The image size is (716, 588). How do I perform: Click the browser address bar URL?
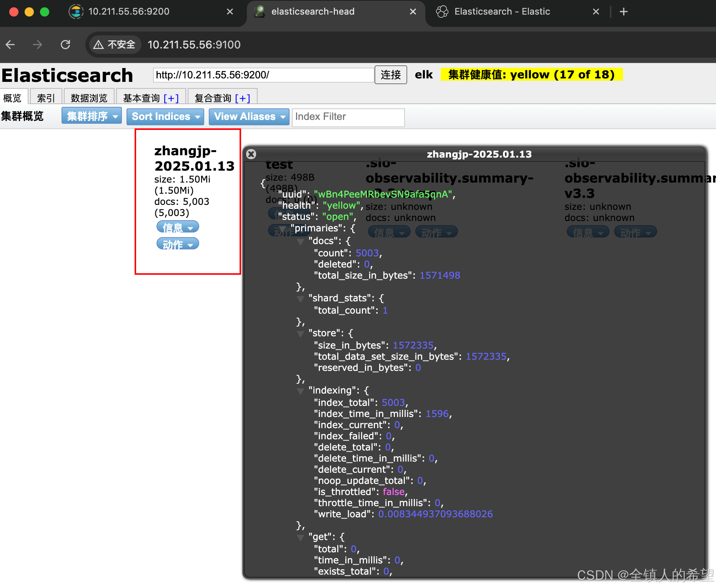pos(194,45)
